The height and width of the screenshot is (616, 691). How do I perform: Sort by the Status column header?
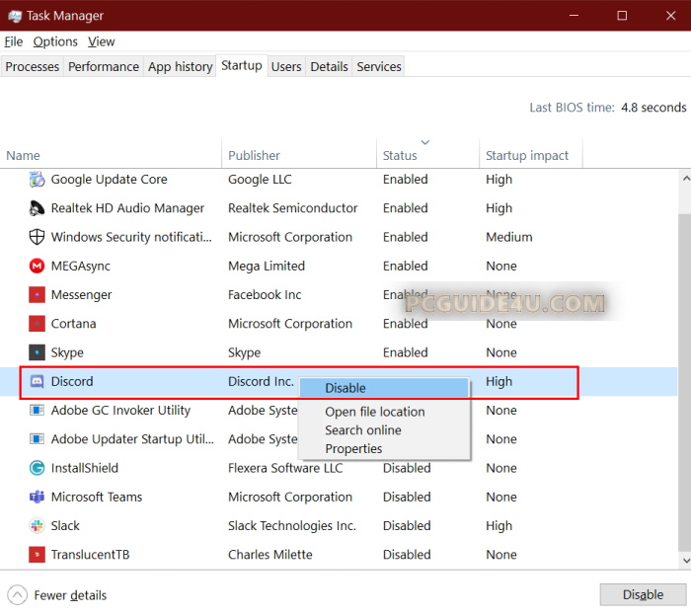point(400,155)
